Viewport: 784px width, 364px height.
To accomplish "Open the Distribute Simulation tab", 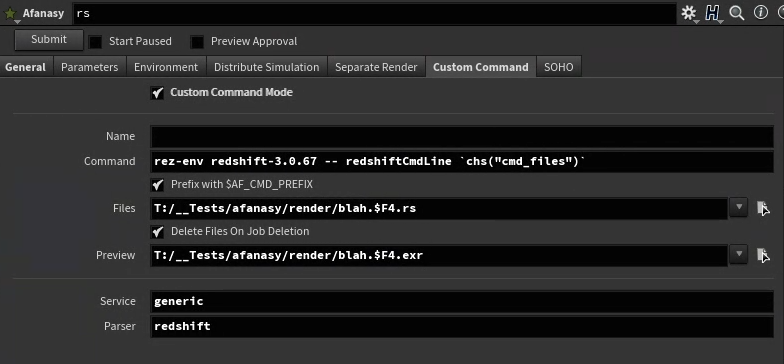I will pos(266,67).
